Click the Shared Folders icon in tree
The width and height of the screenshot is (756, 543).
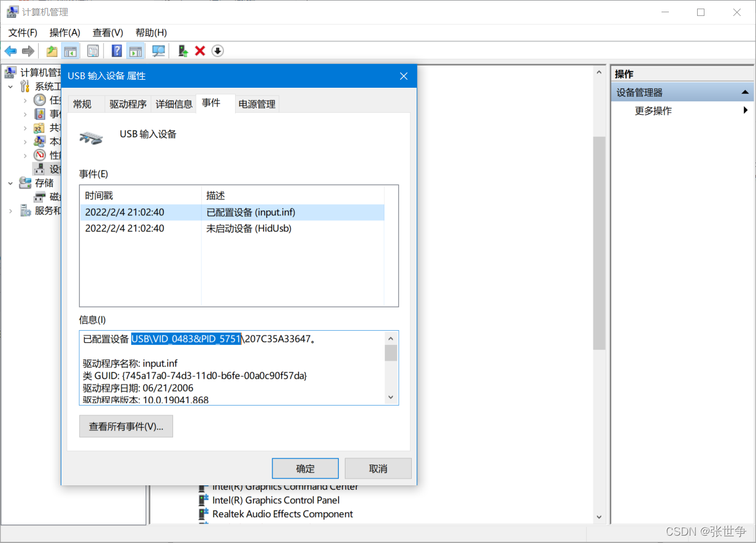(x=39, y=128)
